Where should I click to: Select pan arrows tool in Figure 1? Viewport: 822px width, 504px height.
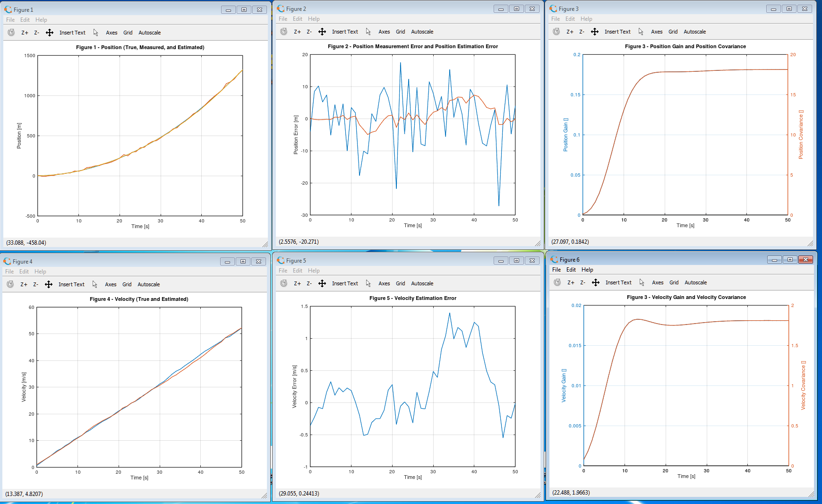click(x=50, y=33)
